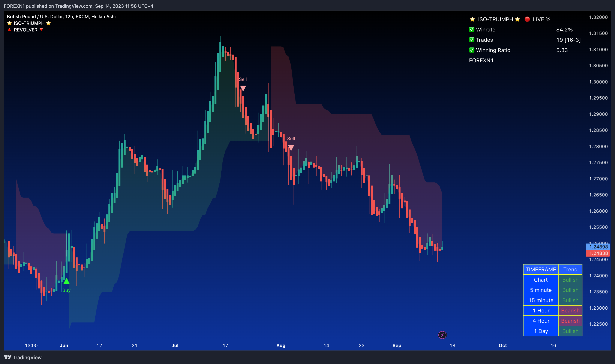Screen dimensions: 615x364
Task: Click the FOREXN1 label in stats panel
Action: click(x=481, y=60)
